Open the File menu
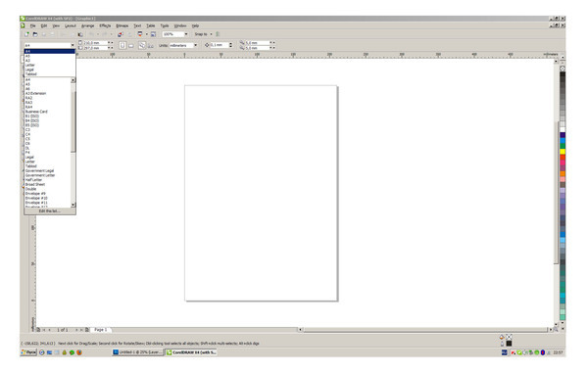The height and width of the screenshot is (372, 588). point(33,25)
